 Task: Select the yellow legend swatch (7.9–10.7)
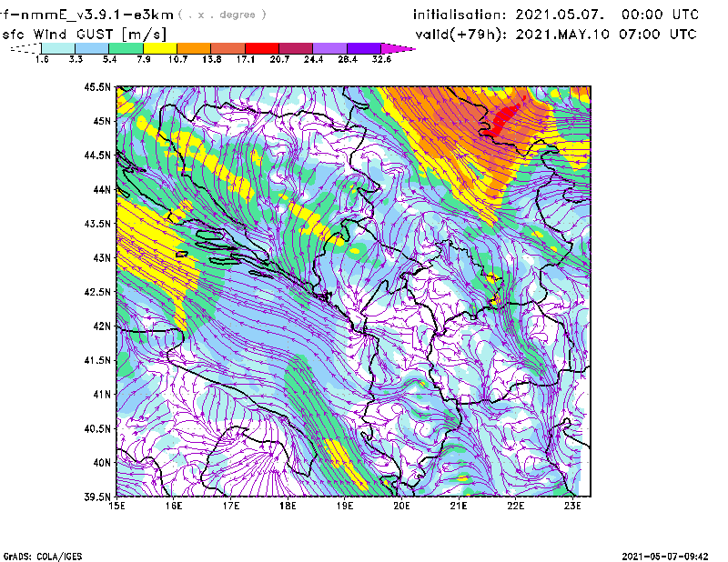pos(160,48)
